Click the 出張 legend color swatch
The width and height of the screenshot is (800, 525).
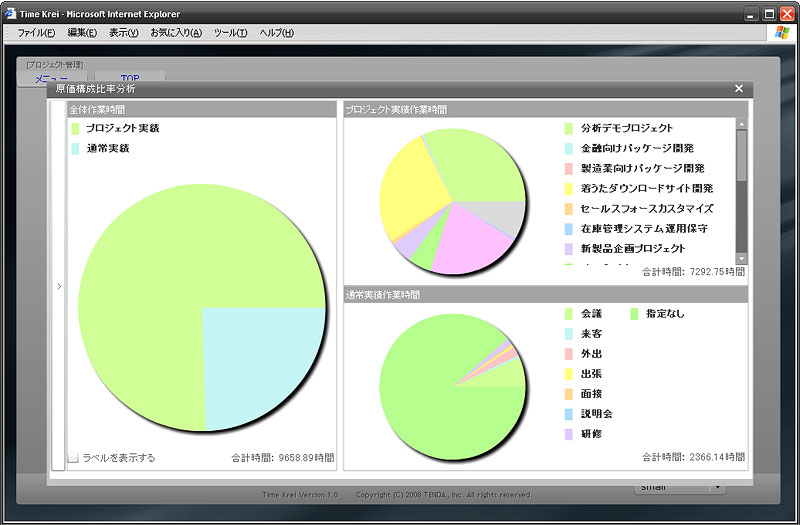pos(569,374)
